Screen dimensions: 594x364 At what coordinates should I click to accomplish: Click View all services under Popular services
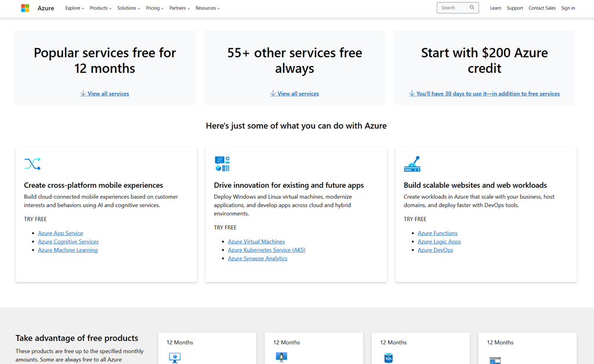click(104, 93)
